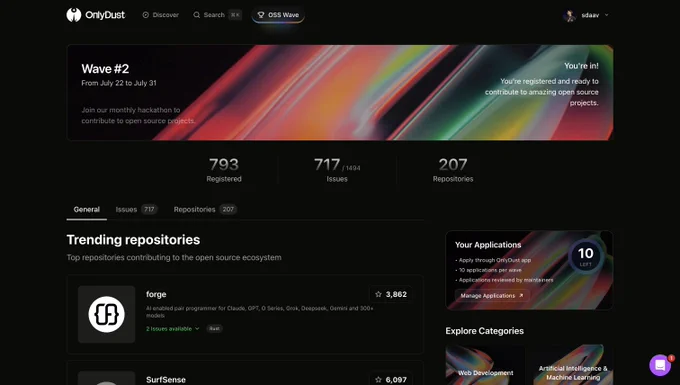Screen dimensions: 680x385
Task: Click the SurfSense star count 6,097
Action: 391,380
